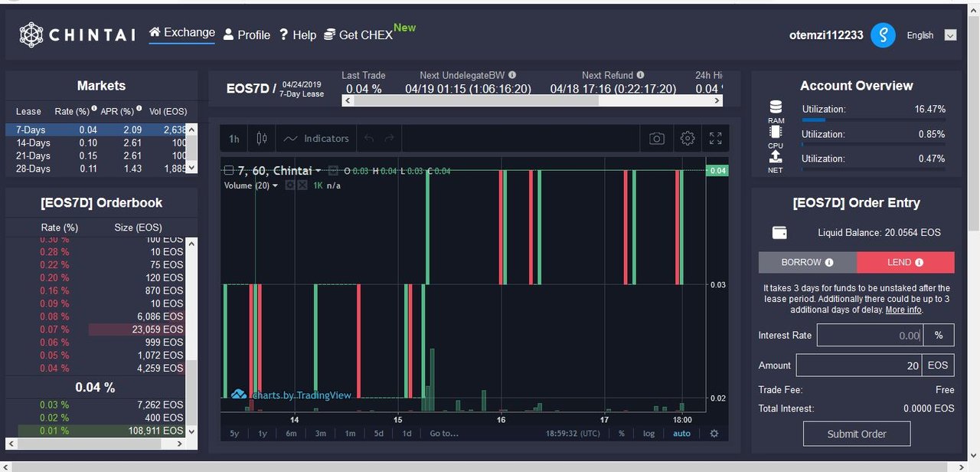The image size is (980, 472).
Task: Select the LEND order mode
Action: [906, 262]
